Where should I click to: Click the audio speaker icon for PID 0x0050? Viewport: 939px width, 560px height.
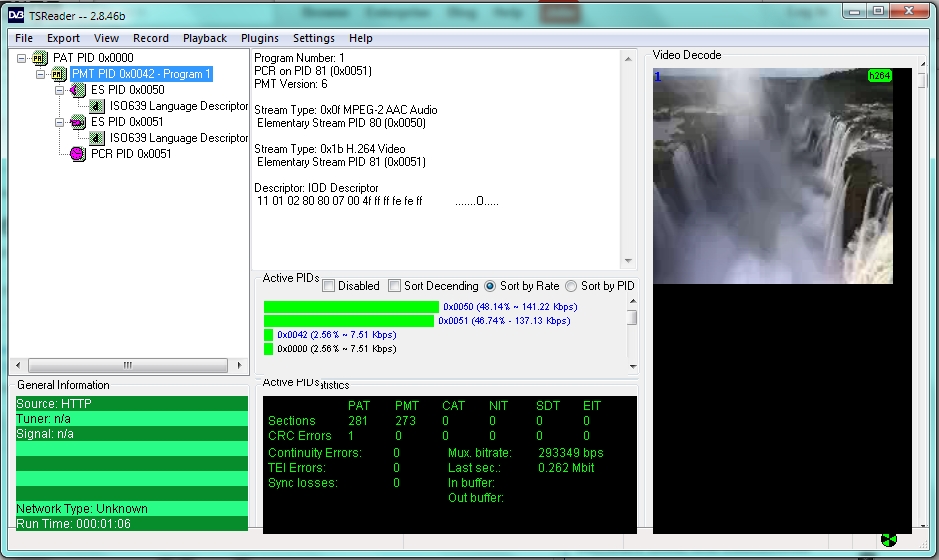coord(77,90)
